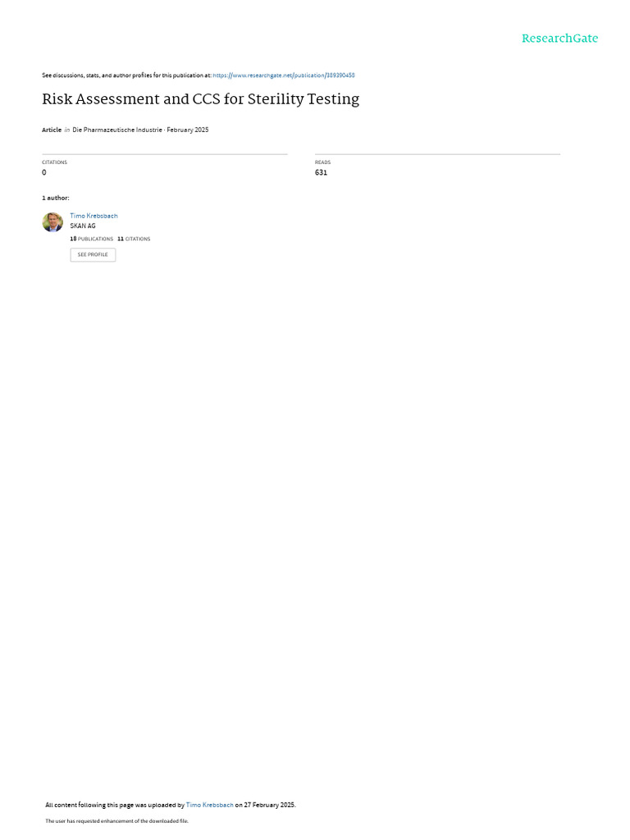Screen dimensions: 630x840
Task: Click the CITATIONS heading label
Action: click(x=55, y=162)
